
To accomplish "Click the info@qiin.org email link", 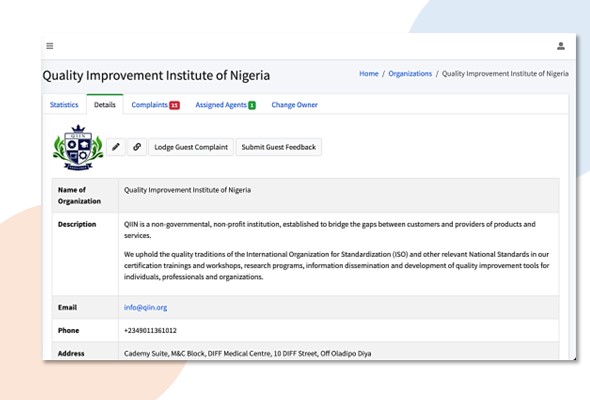I will pos(146,307).
